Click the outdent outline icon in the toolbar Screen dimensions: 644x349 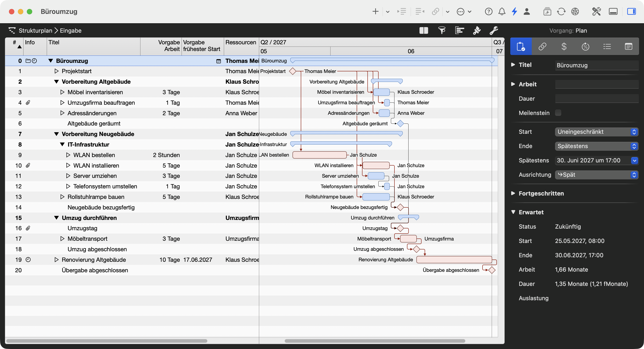tap(420, 11)
